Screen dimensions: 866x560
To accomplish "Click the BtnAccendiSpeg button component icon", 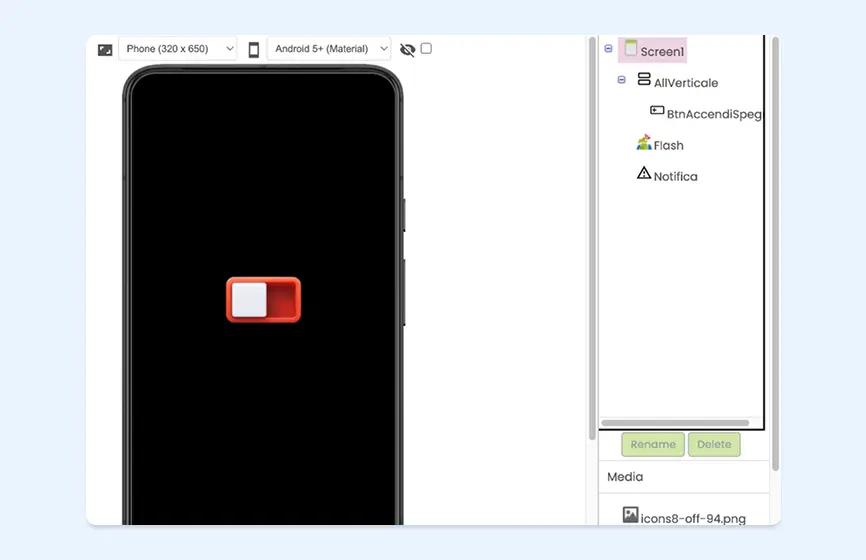I will coord(657,111).
